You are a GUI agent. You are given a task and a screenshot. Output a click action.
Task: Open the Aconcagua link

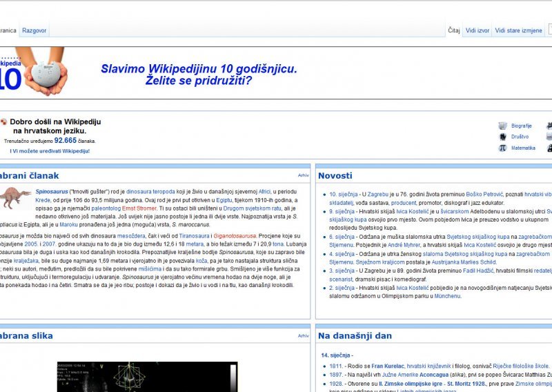coord(435,374)
